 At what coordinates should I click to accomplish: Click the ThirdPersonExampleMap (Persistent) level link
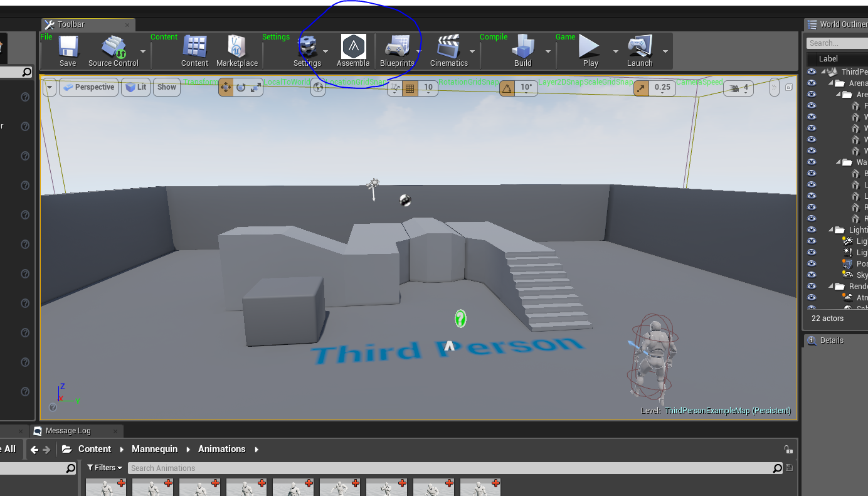728,411
